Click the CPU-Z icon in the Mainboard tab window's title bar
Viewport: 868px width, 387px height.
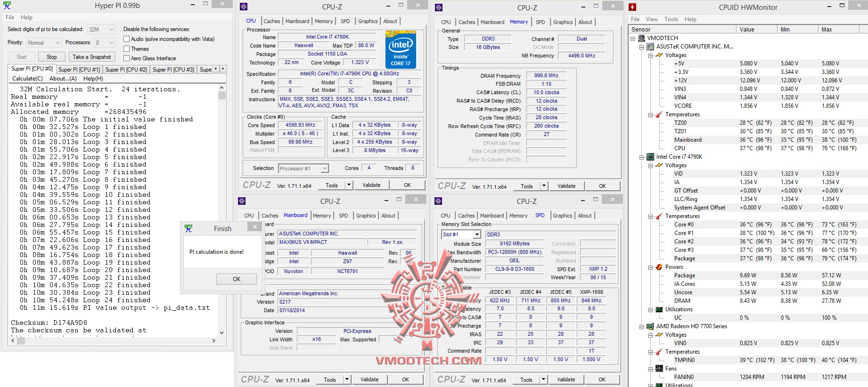[242, 201]
